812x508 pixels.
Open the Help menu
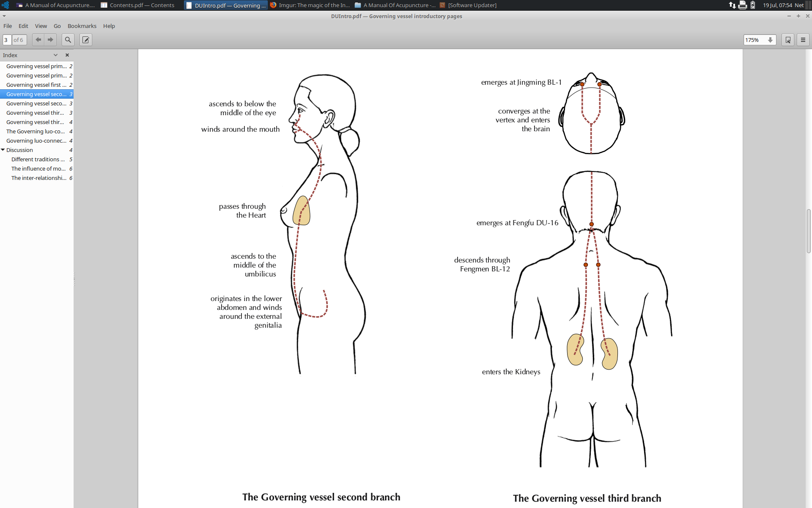point(109,26)
